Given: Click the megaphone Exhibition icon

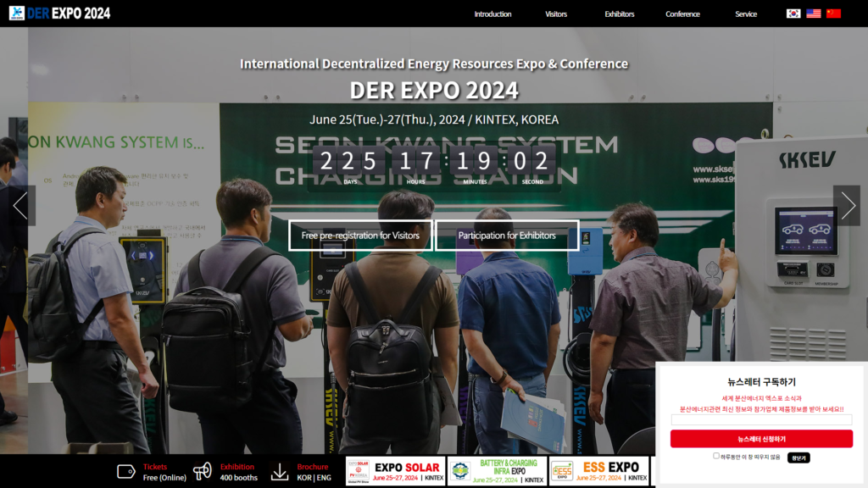Looking at the screenshot, I should 202,471.
